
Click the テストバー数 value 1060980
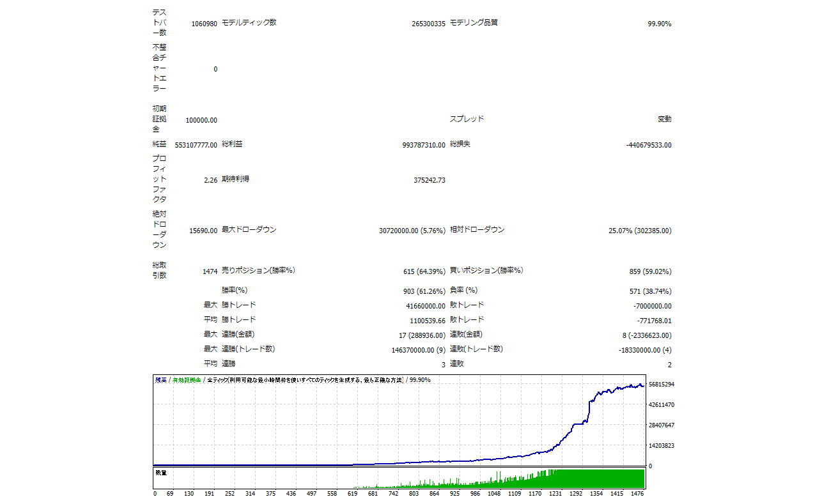[x=204, y=24]
